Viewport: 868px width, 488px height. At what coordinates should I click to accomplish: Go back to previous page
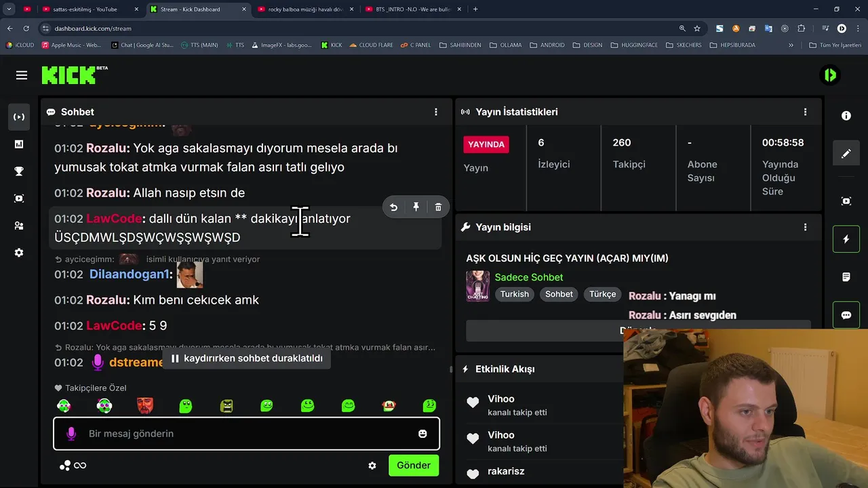click(9, 28)
